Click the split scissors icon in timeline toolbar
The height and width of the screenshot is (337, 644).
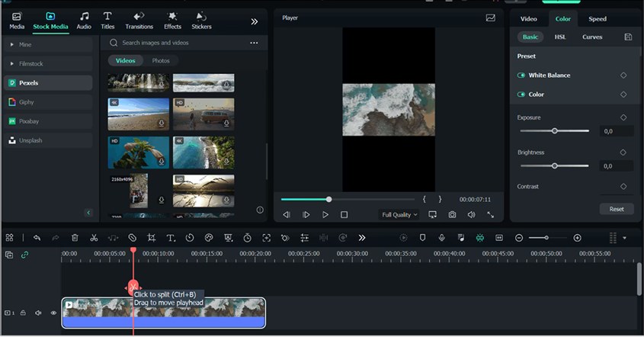coord(94,238)
